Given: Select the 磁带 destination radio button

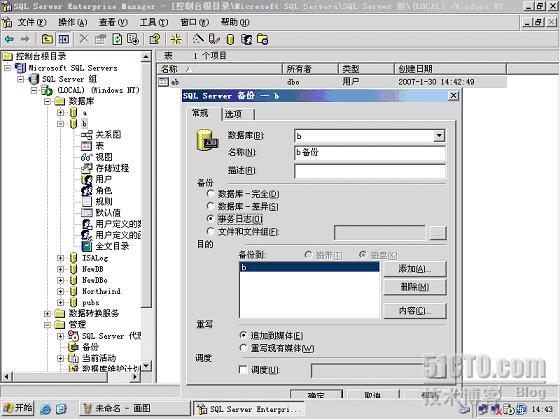Looking at the screenshot, I should pyautogui.click(x=308, y=255).
